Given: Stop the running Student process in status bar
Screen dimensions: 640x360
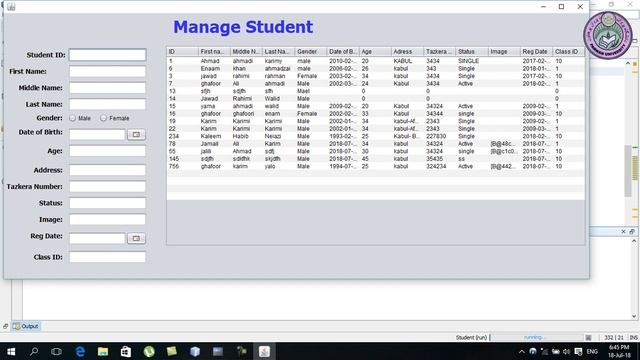Looking at the screenshot, I should tap(588, 338).
